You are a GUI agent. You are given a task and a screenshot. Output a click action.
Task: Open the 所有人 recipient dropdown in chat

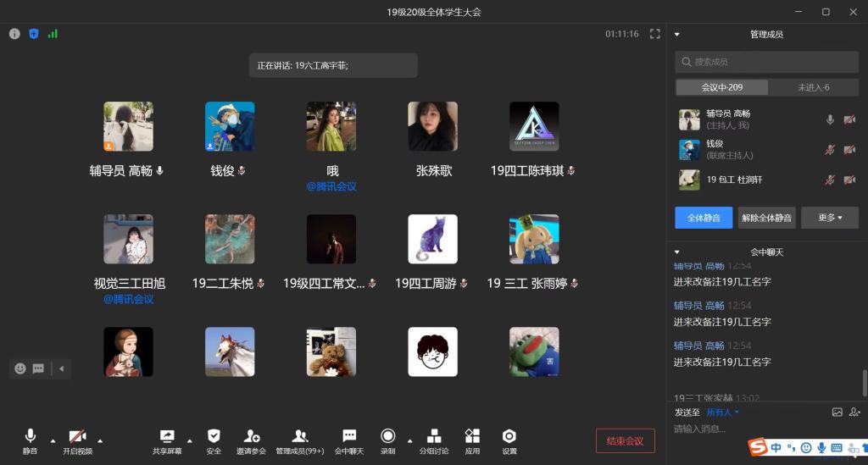(x=723, y=412)
